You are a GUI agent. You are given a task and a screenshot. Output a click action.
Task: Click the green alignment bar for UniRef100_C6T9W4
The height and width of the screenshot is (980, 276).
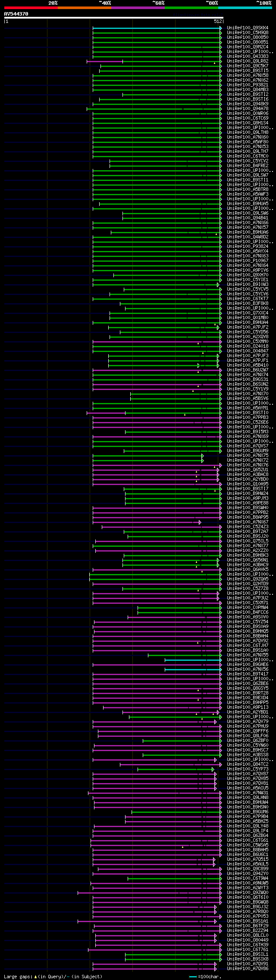pos(175,879)
